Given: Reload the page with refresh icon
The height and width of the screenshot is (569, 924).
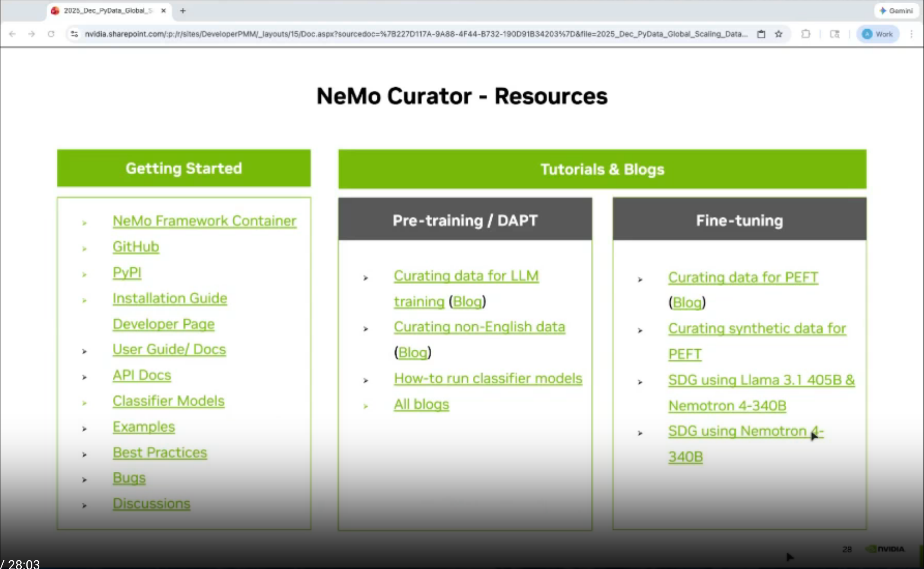Looking at the screenshot, I should [x=51, y=34].
